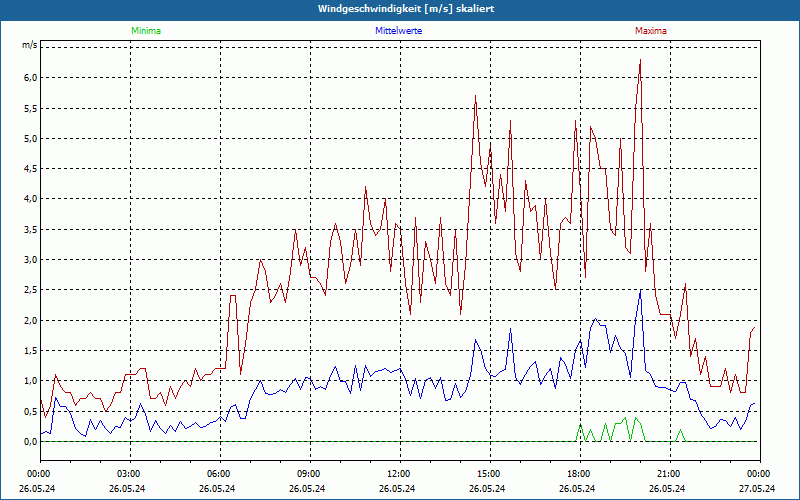
Task: Click the green Minima legend label
Action: pos(146,31)
